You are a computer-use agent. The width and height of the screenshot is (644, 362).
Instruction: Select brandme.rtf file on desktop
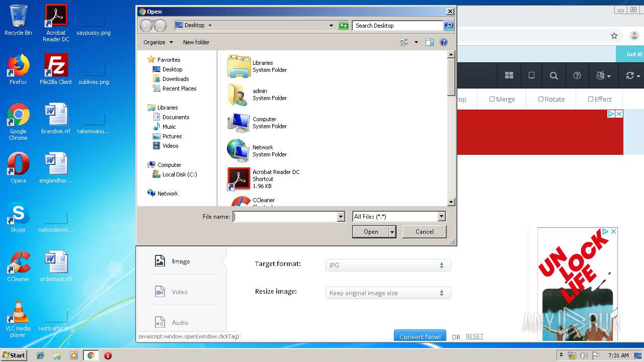[56, 119]
